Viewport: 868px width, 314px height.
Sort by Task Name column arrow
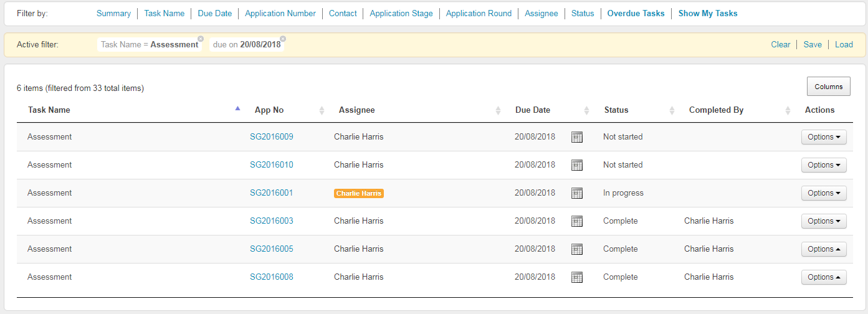point(237,109)
